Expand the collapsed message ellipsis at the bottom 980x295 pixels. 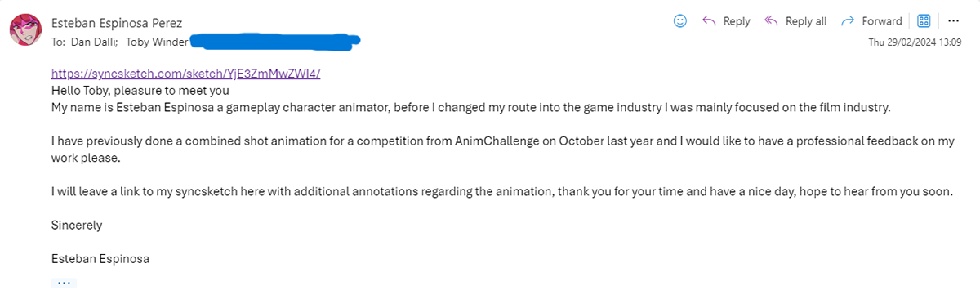coord(63,282)
